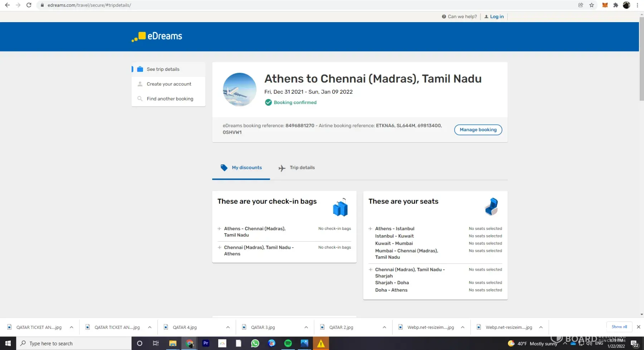Open Spotify from the taskbar
This screenshot has height=350, width=644.
[x=288, y=344]
